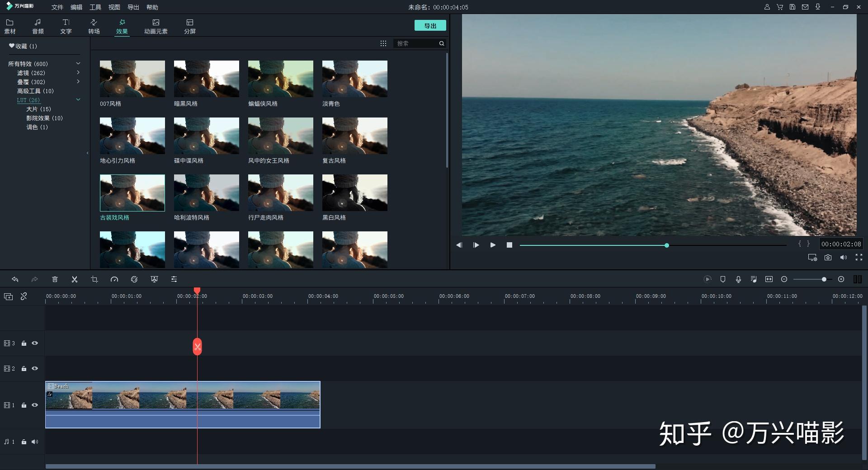Image resolution: width=868 pixels, height=470 pixels.
Task: Stop preview playback
Action: [x=509, y=245]
